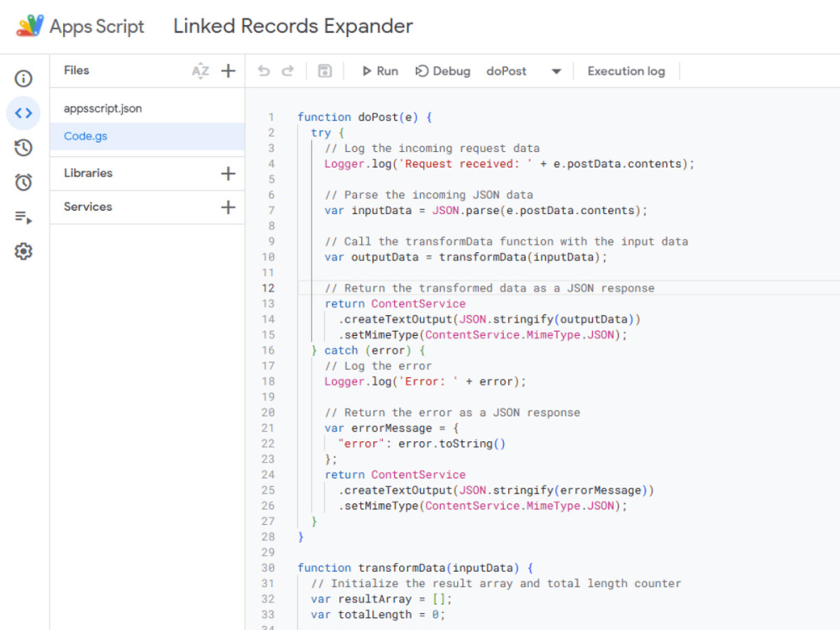Screen dimensions: 840x630
Task: Click Logger.log 'Request received' line
Action: [x=510, y=164]
